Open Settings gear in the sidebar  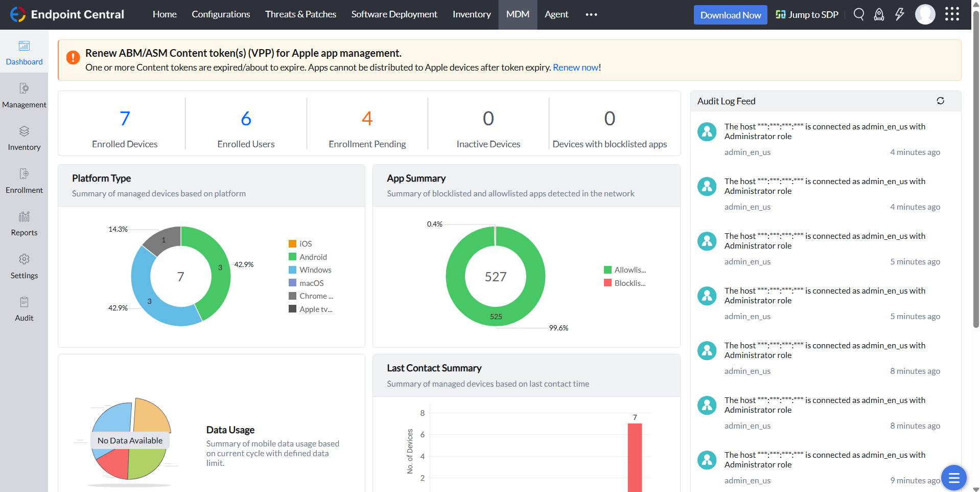pyautogui.click(x=24, y=259)
